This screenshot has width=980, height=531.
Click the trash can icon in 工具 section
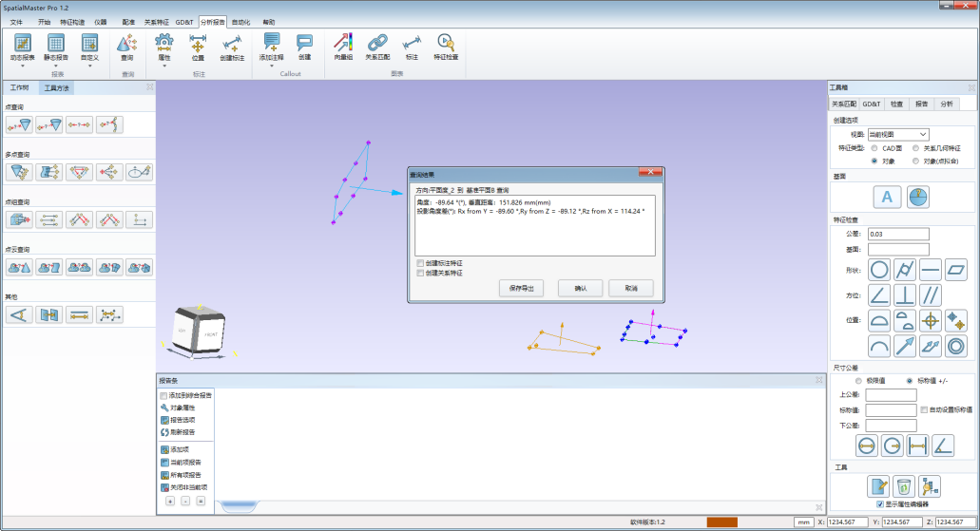pyautogui.click(x=905, y=486)
